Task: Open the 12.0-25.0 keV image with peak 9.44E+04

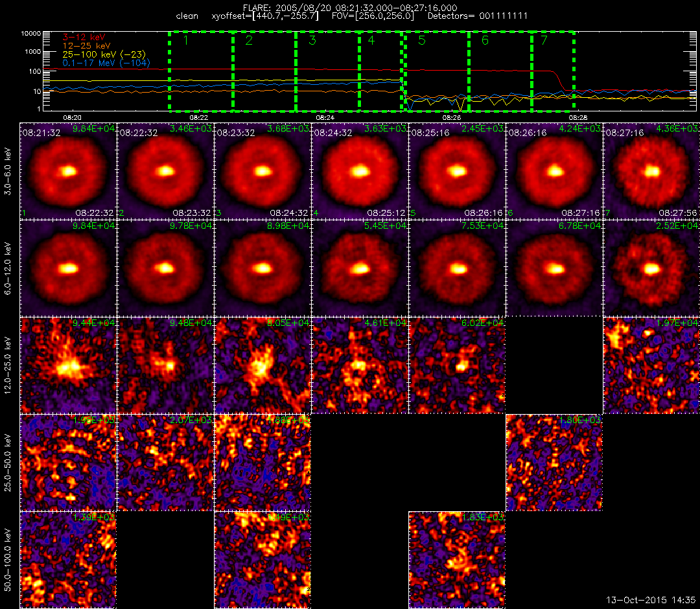Action: [68, 366]
